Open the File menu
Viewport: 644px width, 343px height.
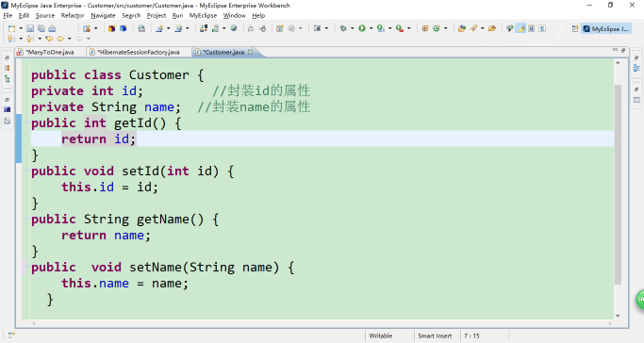8,16
